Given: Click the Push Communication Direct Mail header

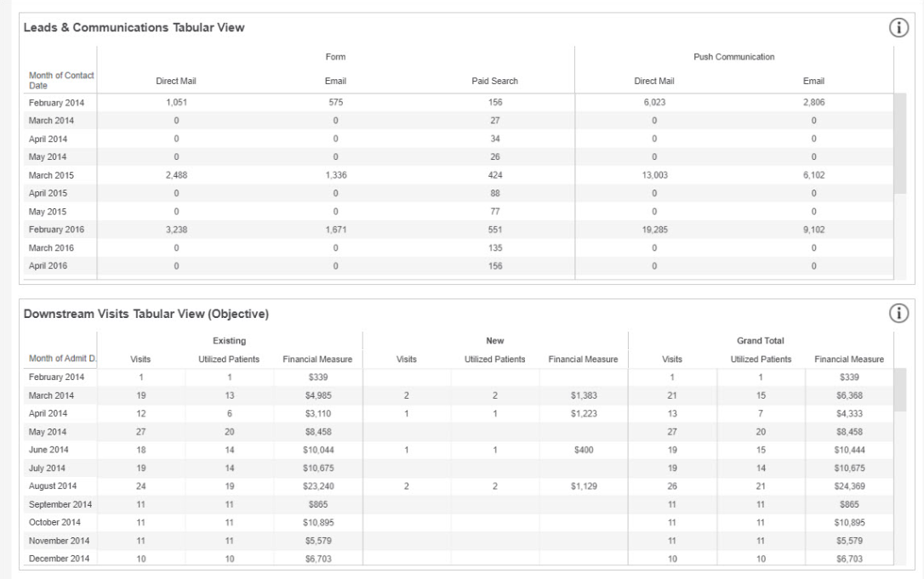Looking at the screenshot, I should click(653, 81).
